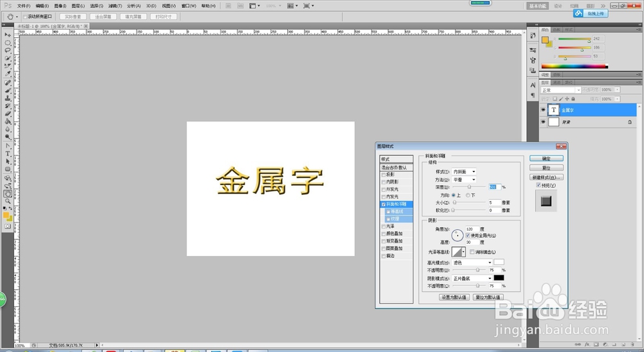Switch to the 通道 channels tab
Screen dimensions: 644x352
click(x=557, y=83)
